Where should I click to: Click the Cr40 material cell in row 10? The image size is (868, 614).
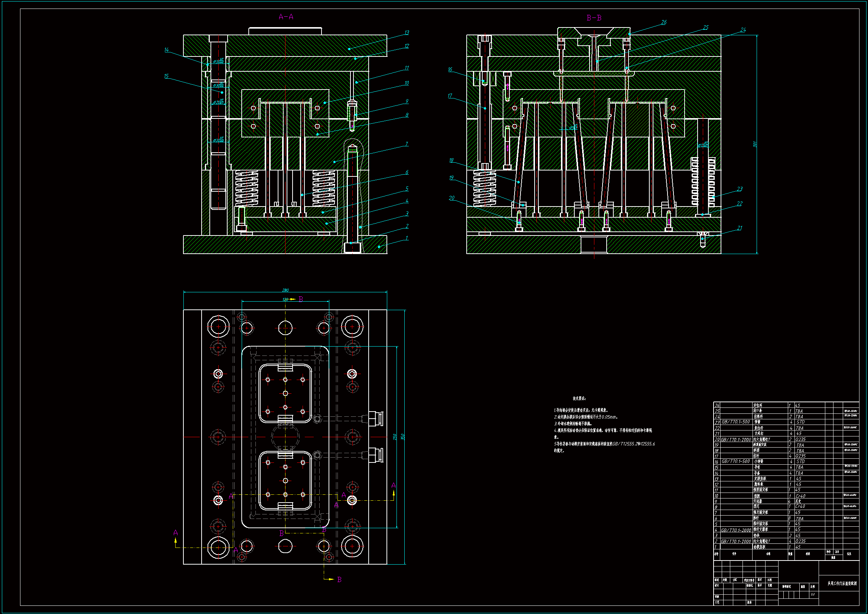800,496
